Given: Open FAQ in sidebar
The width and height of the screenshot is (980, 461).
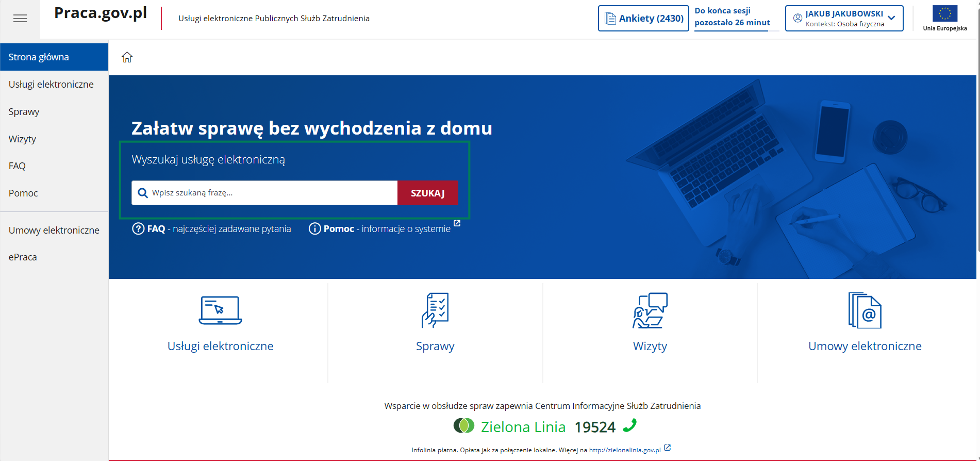Looking at the screenshot, I should [x=54, y=166].
